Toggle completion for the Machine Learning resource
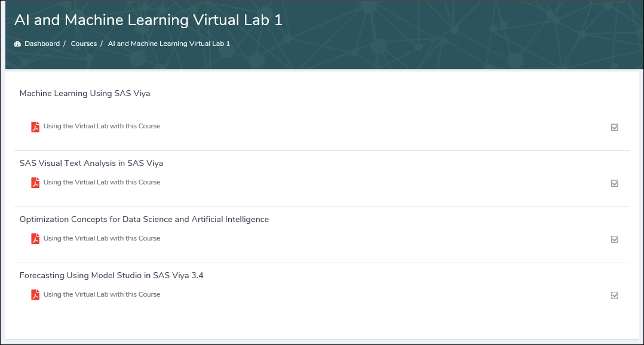644x345 pixels. 614,127
